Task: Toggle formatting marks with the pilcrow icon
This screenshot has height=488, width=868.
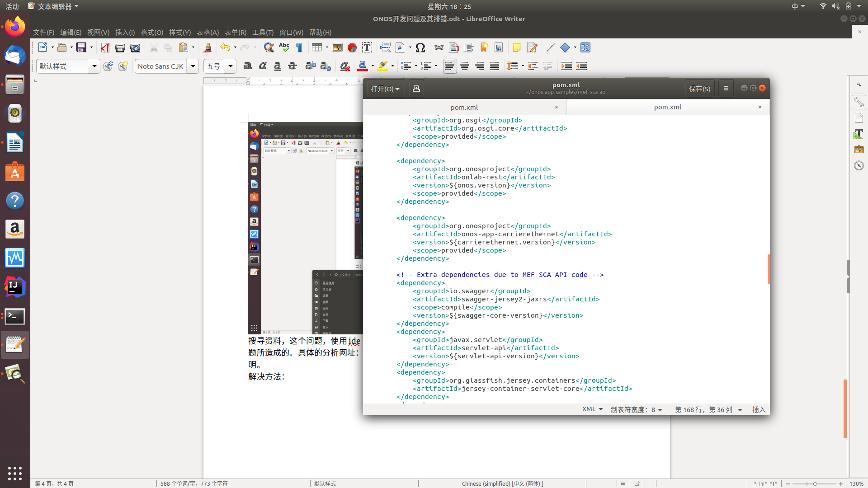Action: point(299,47)
